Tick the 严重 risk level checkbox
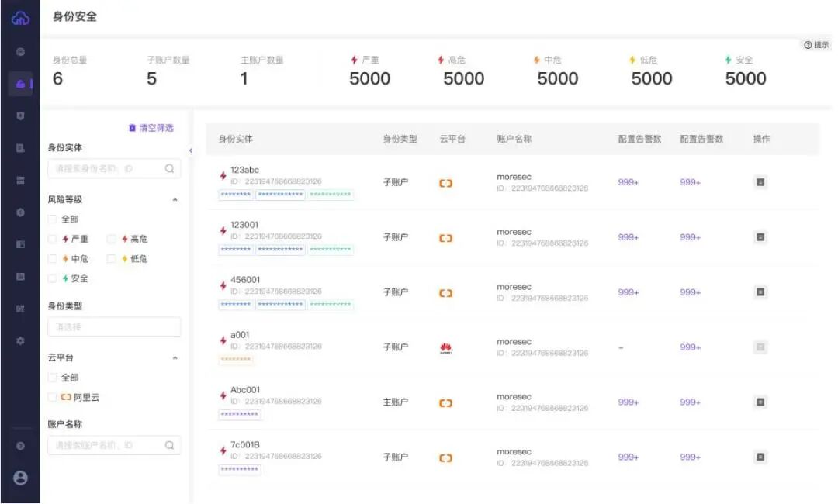 (53, 239)
